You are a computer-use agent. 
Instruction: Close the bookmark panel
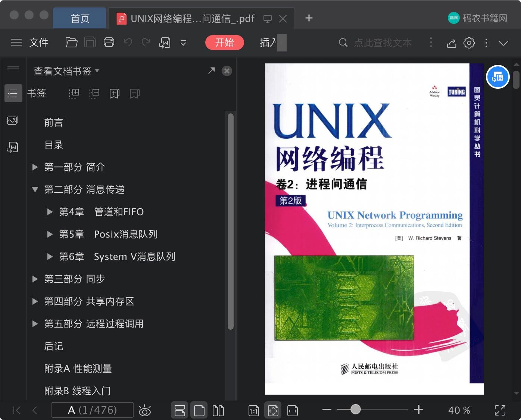point(227,71)
